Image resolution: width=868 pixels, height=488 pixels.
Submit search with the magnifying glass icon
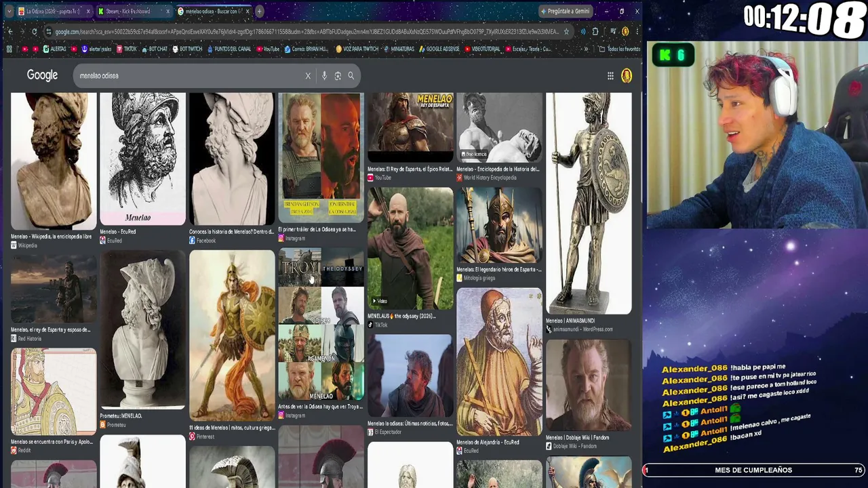click(x=351, y=76)
